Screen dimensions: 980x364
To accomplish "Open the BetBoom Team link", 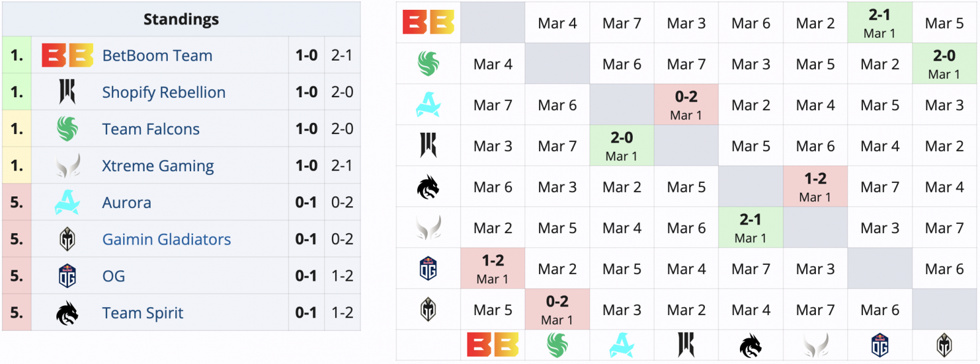I will click(x=157, y=56).
